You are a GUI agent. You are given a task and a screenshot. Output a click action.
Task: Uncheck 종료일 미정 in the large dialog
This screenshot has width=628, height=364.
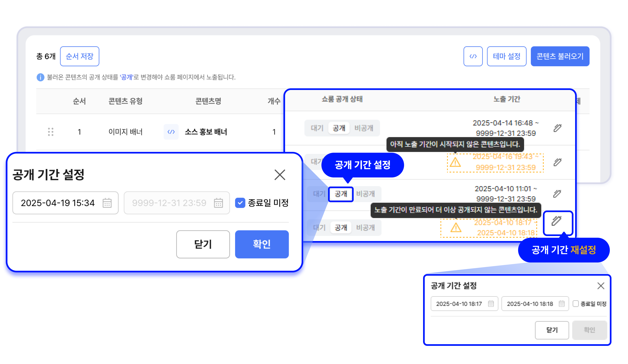[240, 203]
